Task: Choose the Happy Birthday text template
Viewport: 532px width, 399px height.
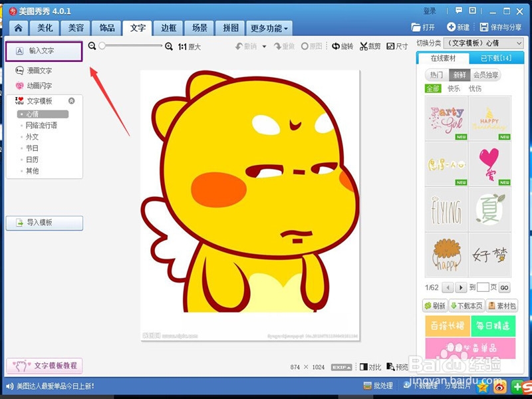Action: point(489,118)
